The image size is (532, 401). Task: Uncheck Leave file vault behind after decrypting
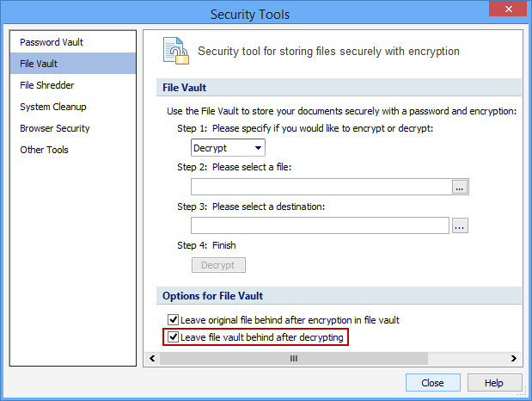pos(173,337)
